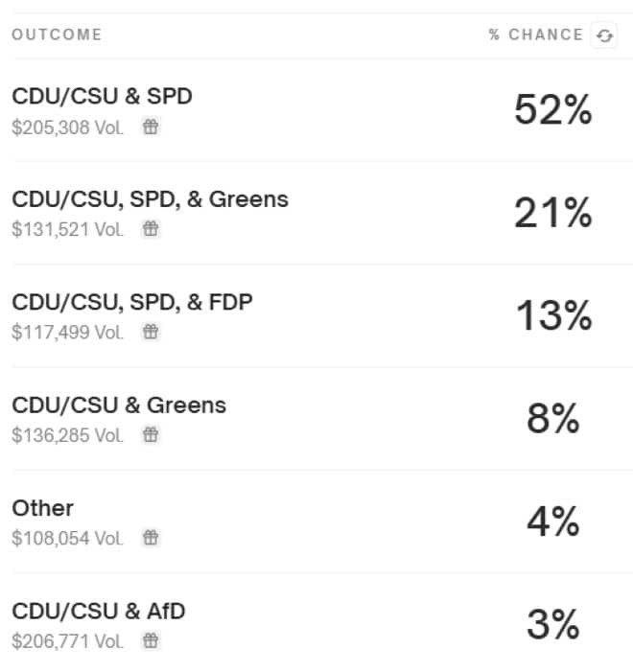The height and width of the screenshot is (672, 633).
Task: Select the CDU/CSU & AfD outcome title
Action: [x=98, y=611]
